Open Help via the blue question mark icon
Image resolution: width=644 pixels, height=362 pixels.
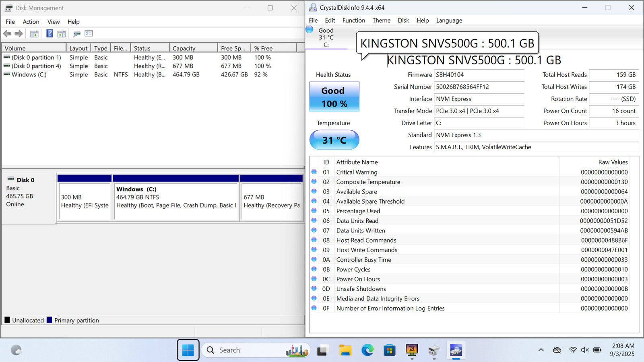[50, 33]
